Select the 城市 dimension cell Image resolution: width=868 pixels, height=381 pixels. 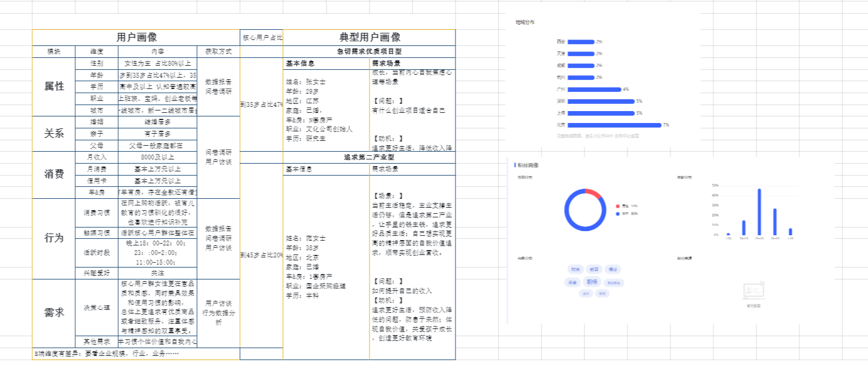point(97,110)
